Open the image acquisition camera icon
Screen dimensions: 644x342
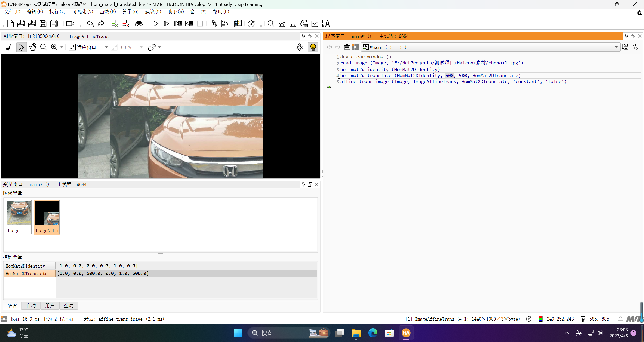(70, 24)
